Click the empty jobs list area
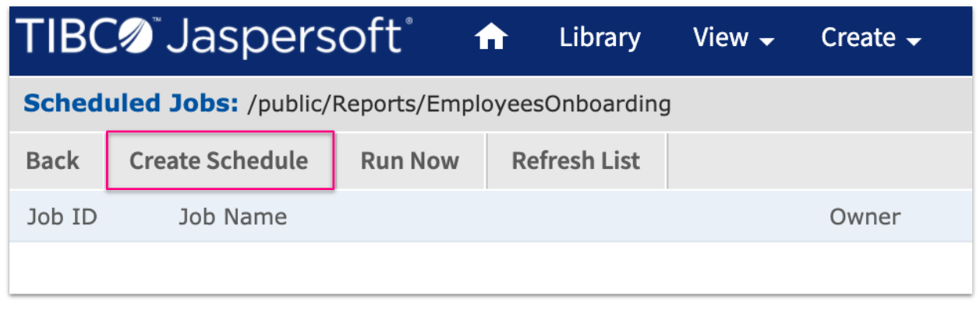Screen dimensions: 980x310 [490, 267]
